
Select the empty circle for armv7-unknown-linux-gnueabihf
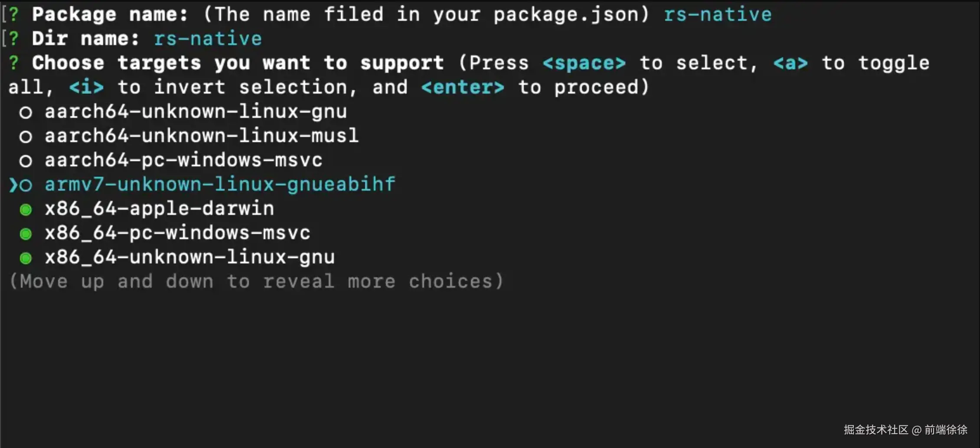point(26,185)
